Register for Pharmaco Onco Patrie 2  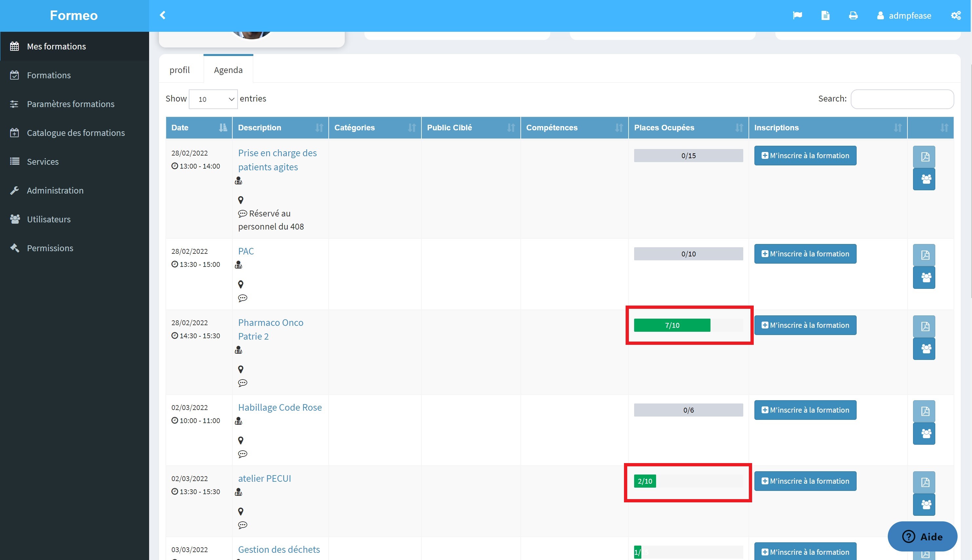point(805,326)
